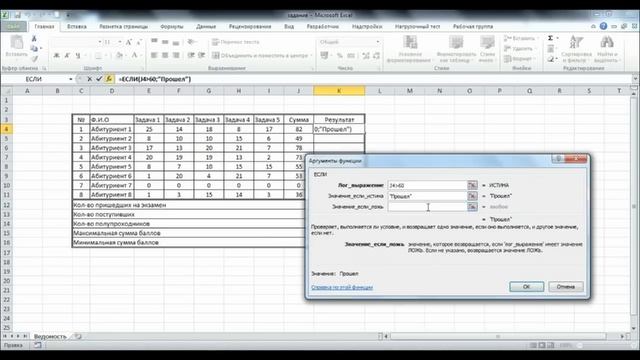Viewport: 640px width, 360px height.
Task: Click OK in function arguments dialog
Action: (527, 287)
